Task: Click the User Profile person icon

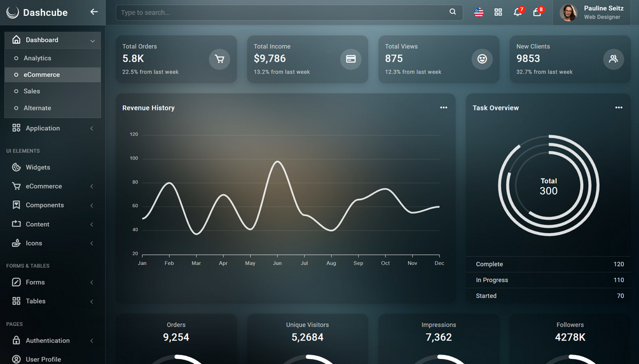Action: [17, 359]
